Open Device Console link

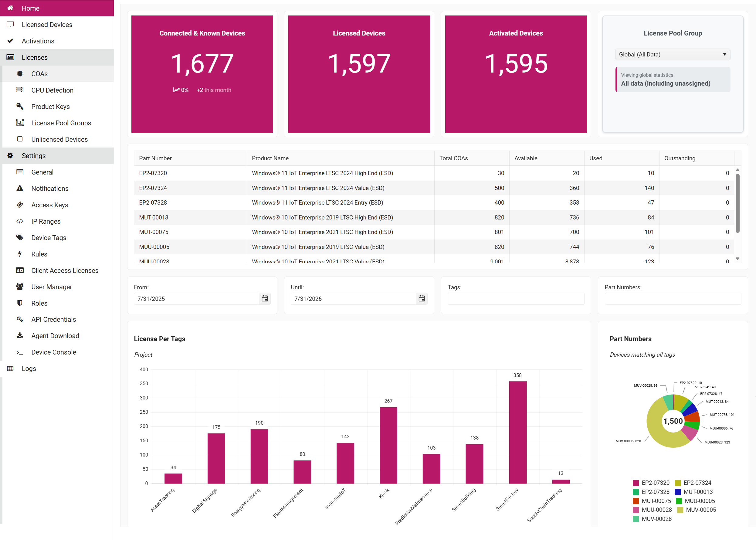click(58, 352)
